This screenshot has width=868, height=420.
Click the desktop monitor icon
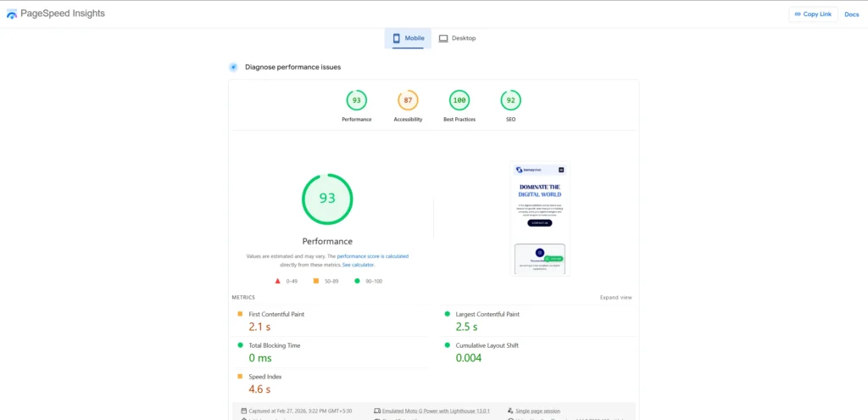[x=442, y=39]
